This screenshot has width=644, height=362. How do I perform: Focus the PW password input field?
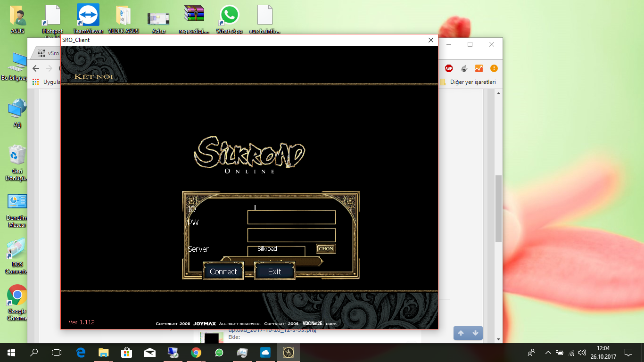pos(291,235)
